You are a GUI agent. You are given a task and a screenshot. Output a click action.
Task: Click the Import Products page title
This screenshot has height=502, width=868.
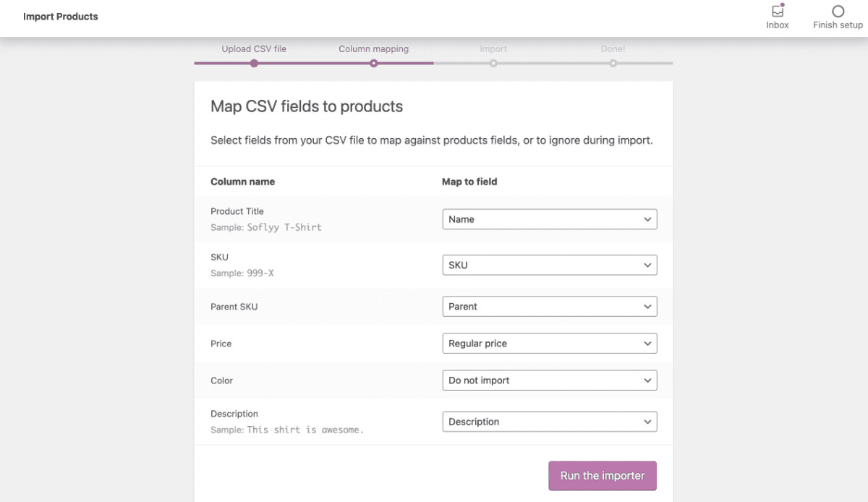61,17
